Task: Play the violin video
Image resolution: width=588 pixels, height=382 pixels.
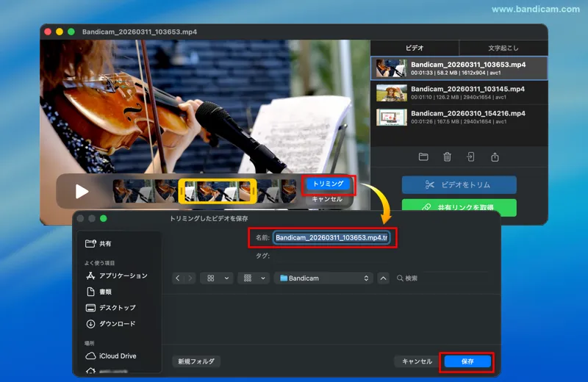Action: coord(82,191)
